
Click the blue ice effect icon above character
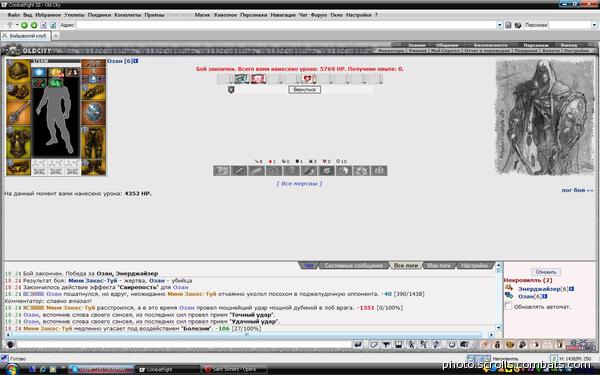tap(39, 72)
